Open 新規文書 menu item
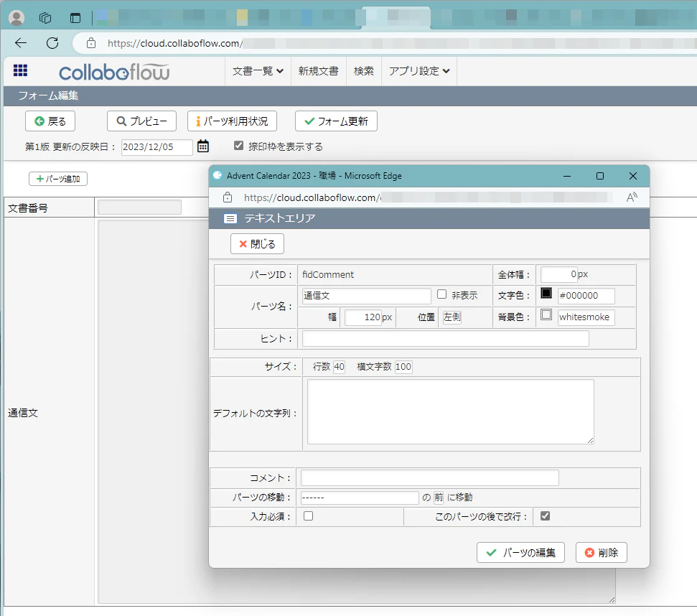Viewport: 697px width, 616px height. point(318,71)
